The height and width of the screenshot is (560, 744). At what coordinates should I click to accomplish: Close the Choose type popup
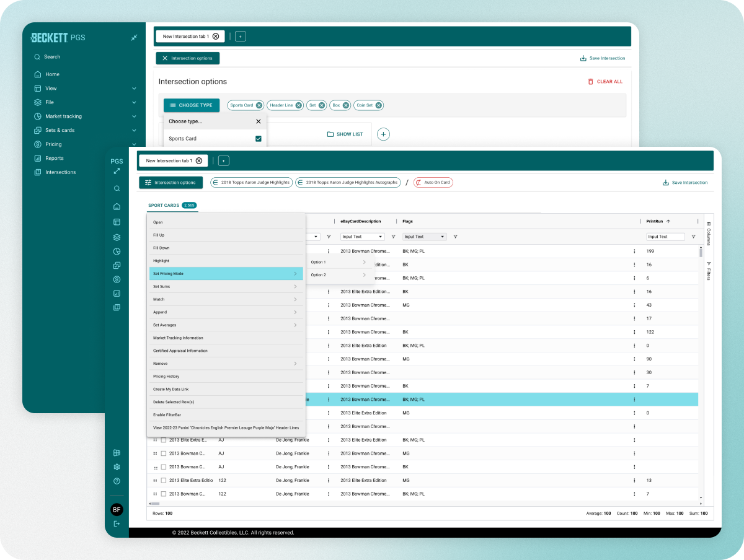259,121
